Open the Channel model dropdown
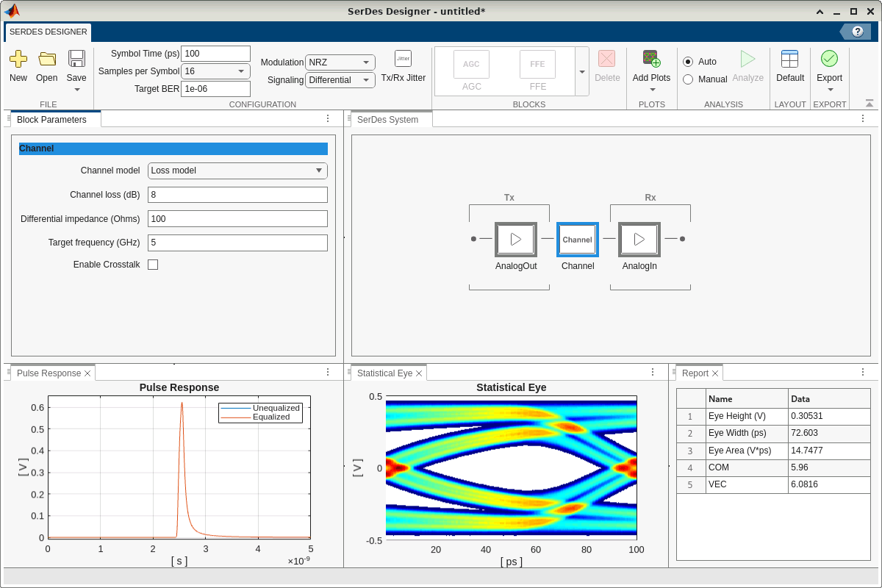This screenshot has height=588, width=882. [x=237, y=171]
